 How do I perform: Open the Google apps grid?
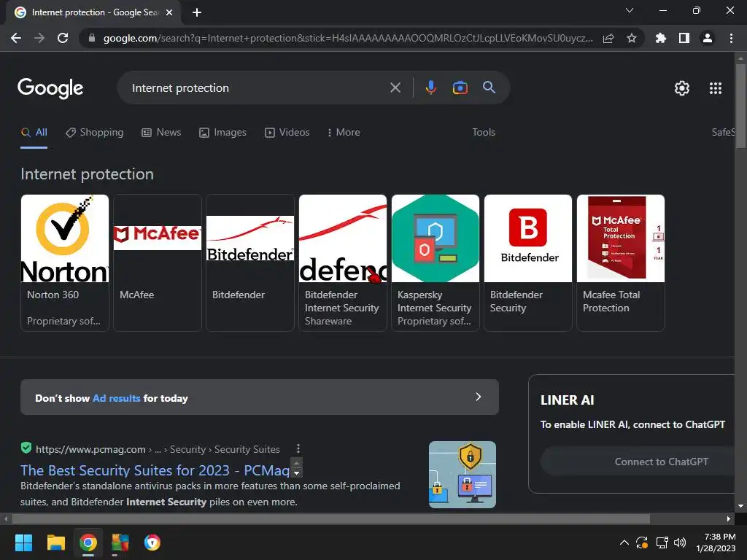(716, 88)
